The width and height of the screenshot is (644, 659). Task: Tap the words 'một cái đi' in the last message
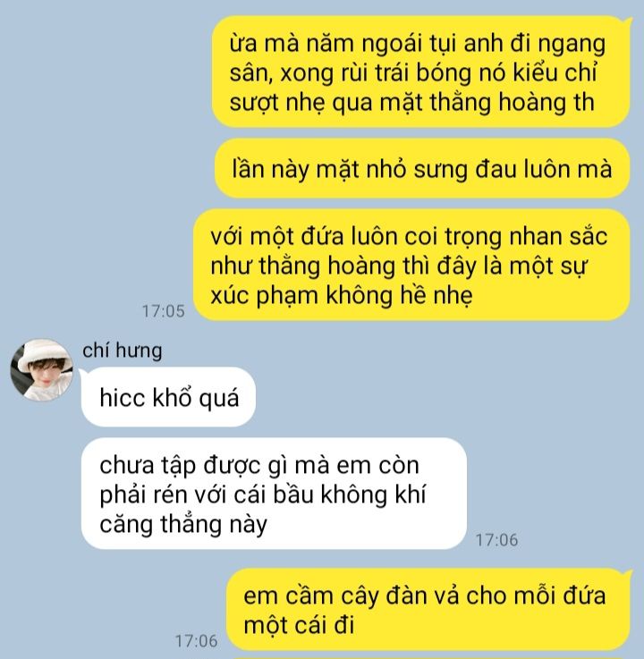[299, 625]
